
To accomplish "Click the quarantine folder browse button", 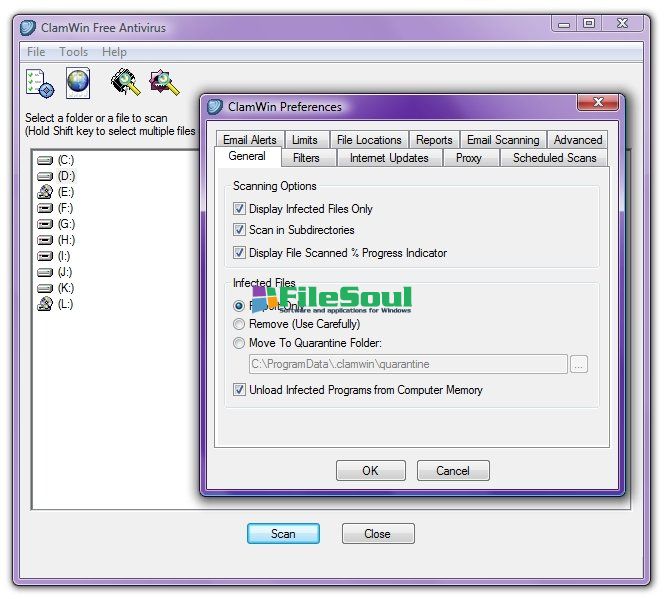I will (579, 365).
